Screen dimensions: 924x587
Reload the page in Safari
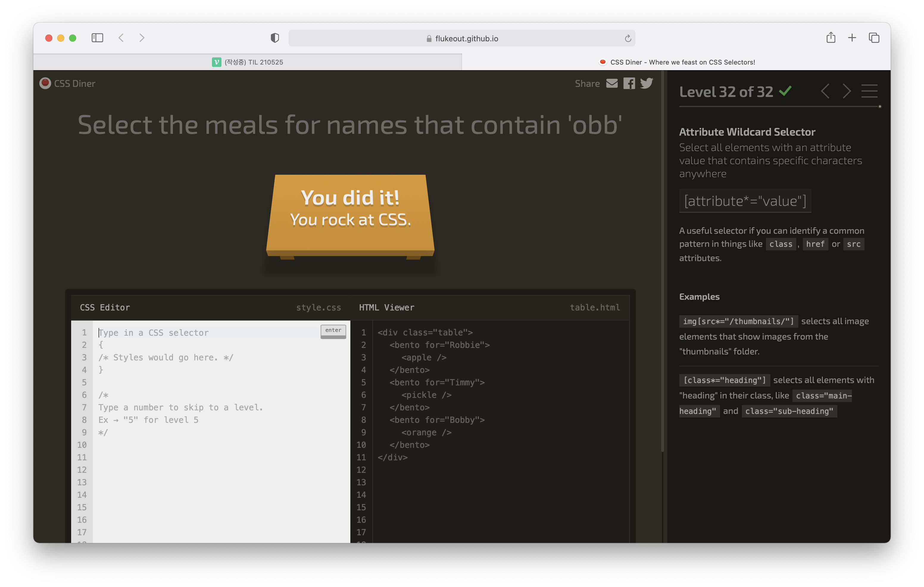(x=628, y=38)
